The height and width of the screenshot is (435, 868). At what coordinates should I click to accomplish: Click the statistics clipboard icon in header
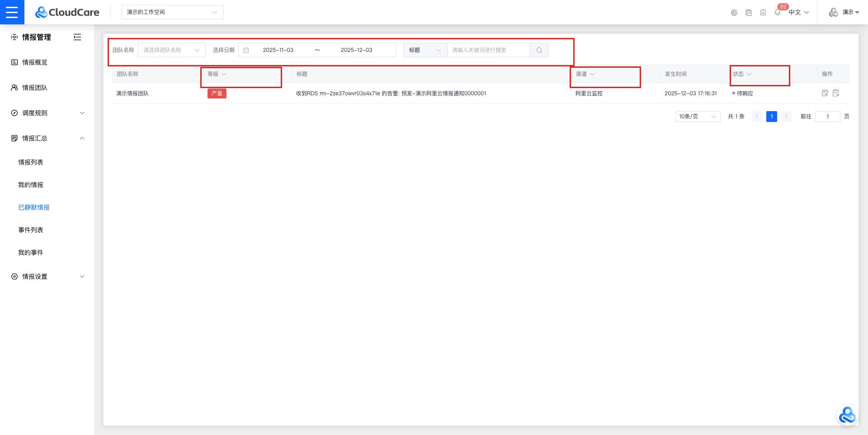[x=763, y=12]
